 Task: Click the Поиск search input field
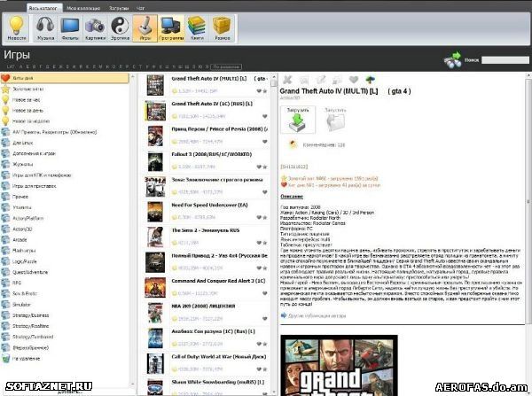pos(505,60)
